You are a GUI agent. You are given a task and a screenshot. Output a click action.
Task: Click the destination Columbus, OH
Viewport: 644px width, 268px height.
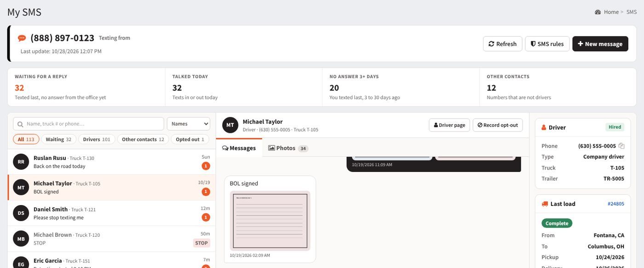tap(606, 246)
